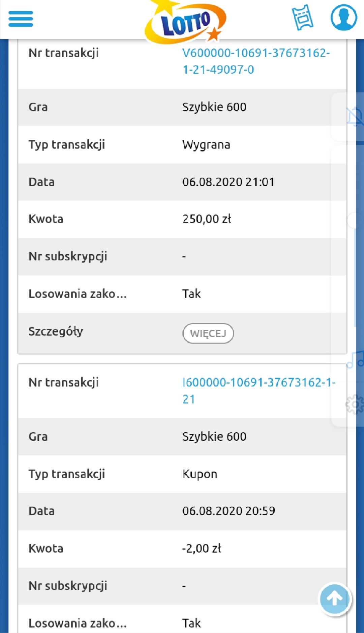
Task: Click the -2,00 zł amount
Action: [x=202, y=548]
